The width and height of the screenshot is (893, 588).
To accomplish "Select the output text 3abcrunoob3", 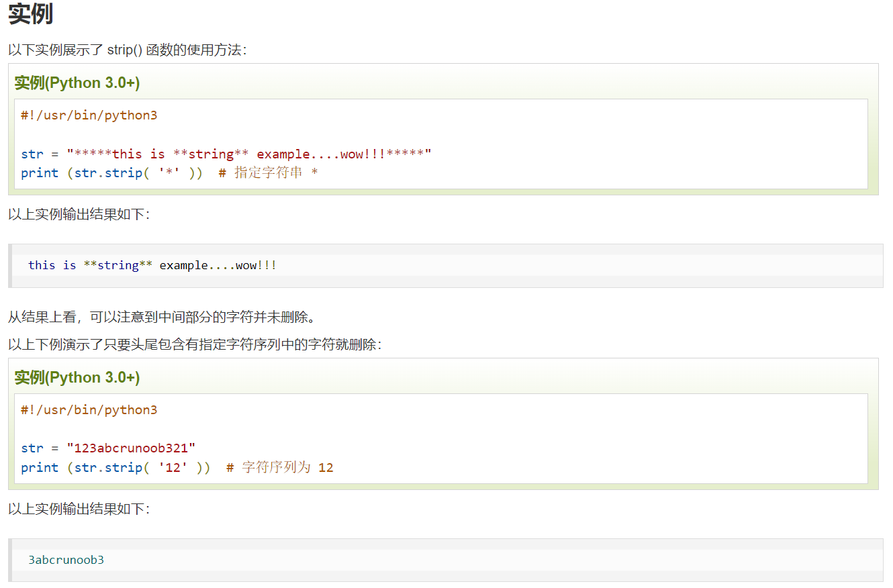I will pos(67,559).
